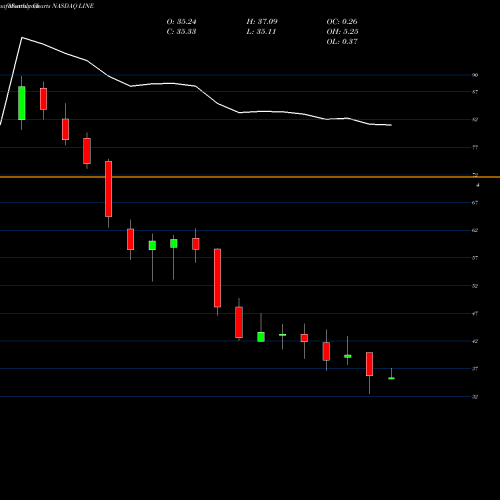Image resolution: width=500 pixels, height=500 pixels.
Task: Click the price axis label '32'
Action: coord(475,397)
